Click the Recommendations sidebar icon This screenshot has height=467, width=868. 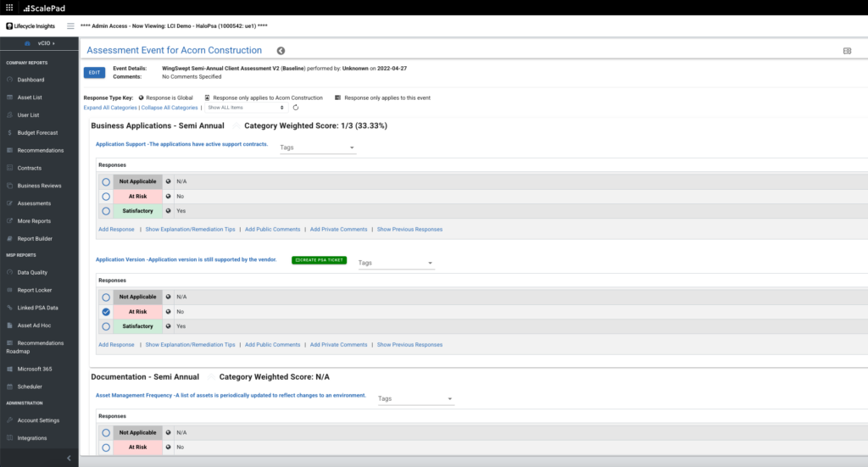[x=9, y=151]
